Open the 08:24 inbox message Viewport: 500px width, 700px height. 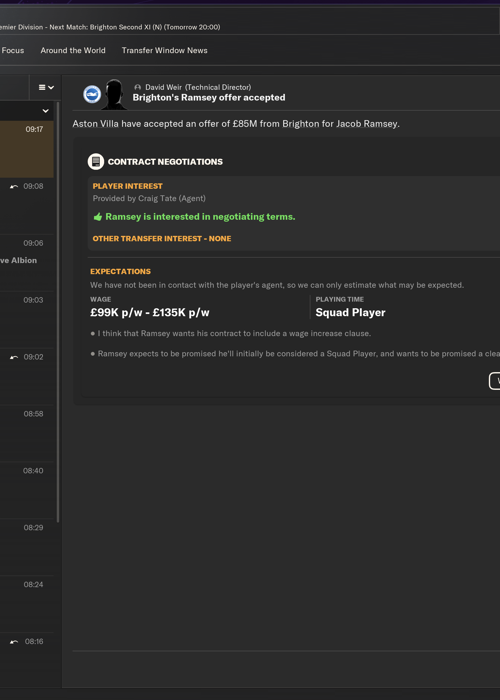27,604
